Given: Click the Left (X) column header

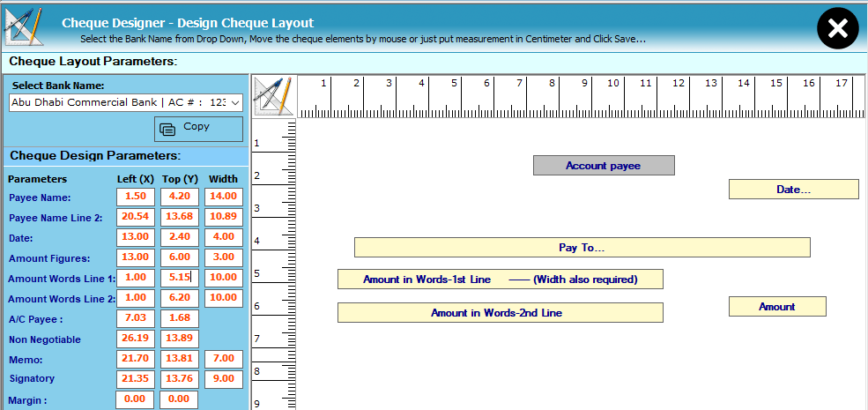Looking at the screenshot, I should [x=136, y=179].
